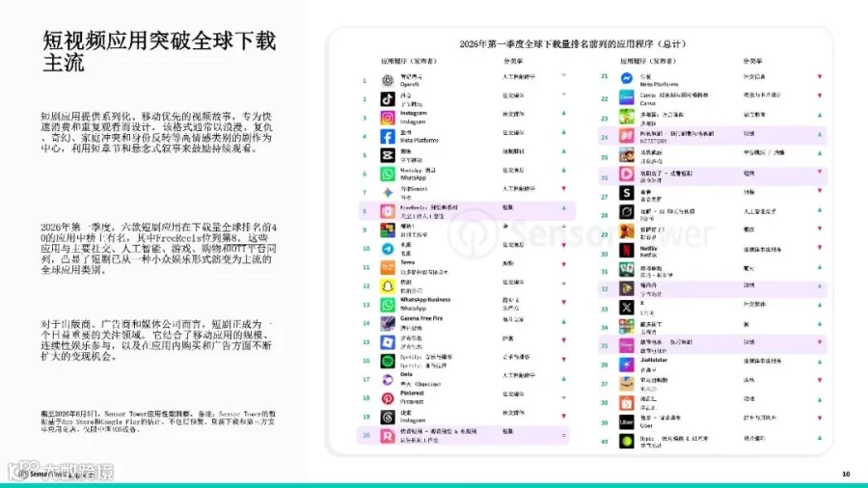Click the yellow Snapchat ghost icon
This screenshot has height=488, width=868.
(x=388, y=286)
